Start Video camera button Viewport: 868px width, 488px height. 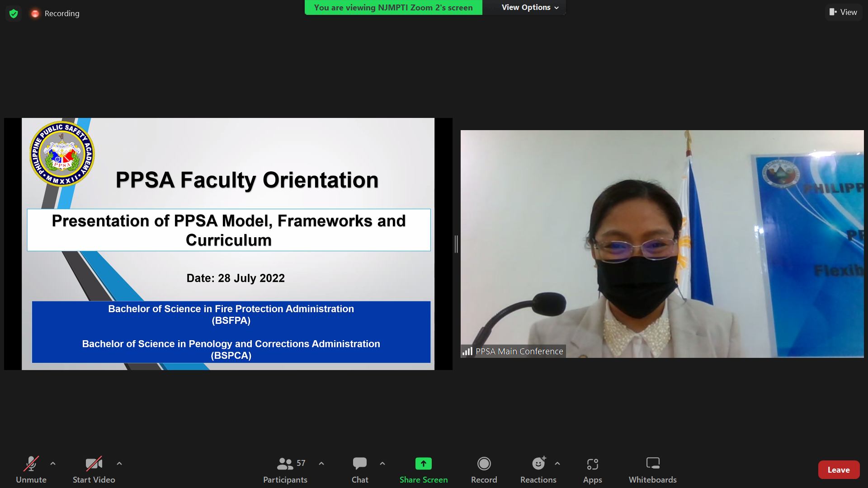coord(94,470)
